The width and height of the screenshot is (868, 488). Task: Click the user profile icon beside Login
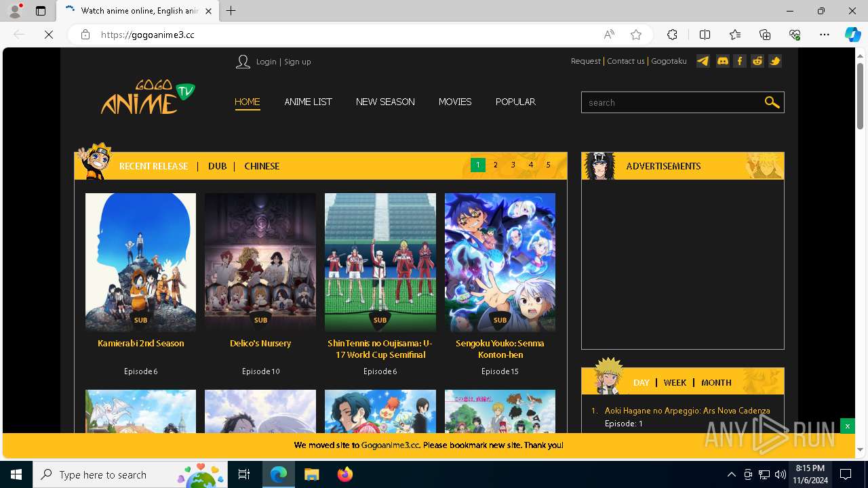(x=243, y=62)
